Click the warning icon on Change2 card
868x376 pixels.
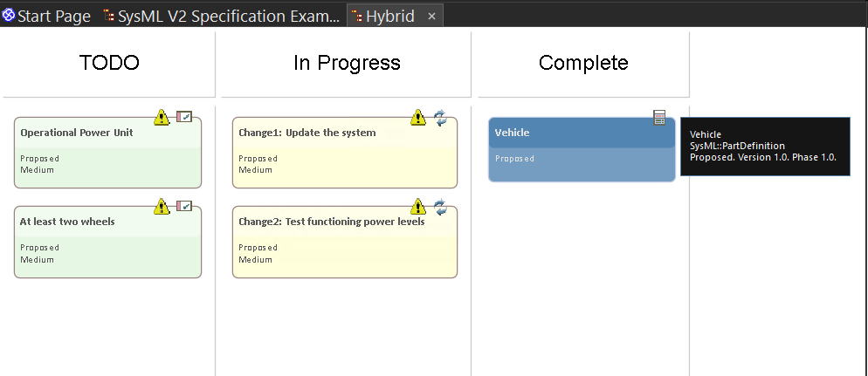click(x=418, y=206)
